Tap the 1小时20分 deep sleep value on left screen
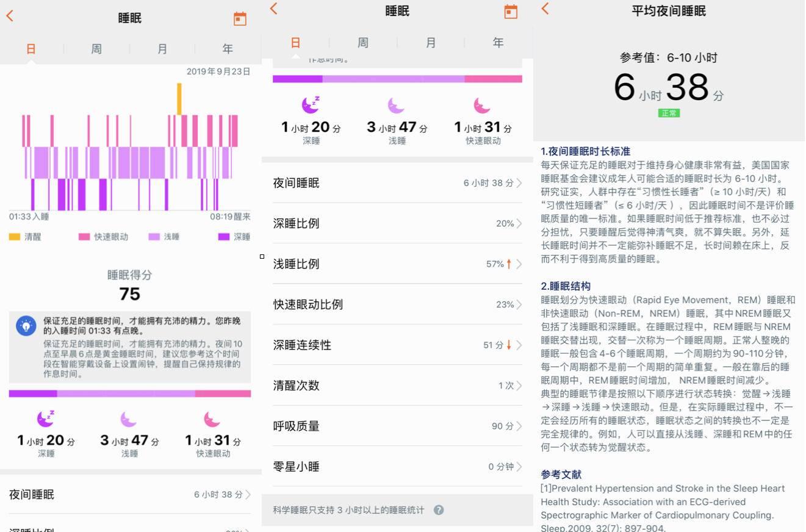Image resolution: width=806 pixels, height=532 pixels. pos(46,440)
